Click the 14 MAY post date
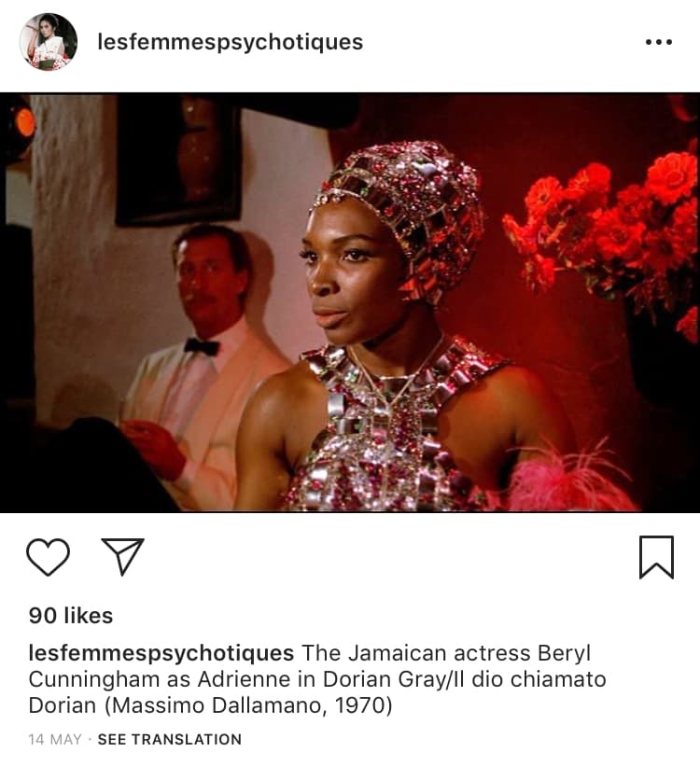Image resolution: width=700 pixels, height=766 pixels. (55, 739)
